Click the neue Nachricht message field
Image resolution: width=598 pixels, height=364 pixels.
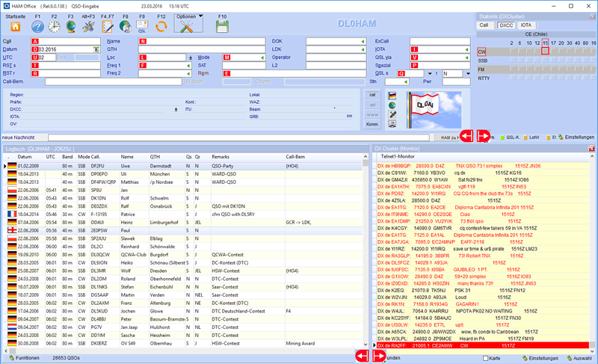pos(238,138)
